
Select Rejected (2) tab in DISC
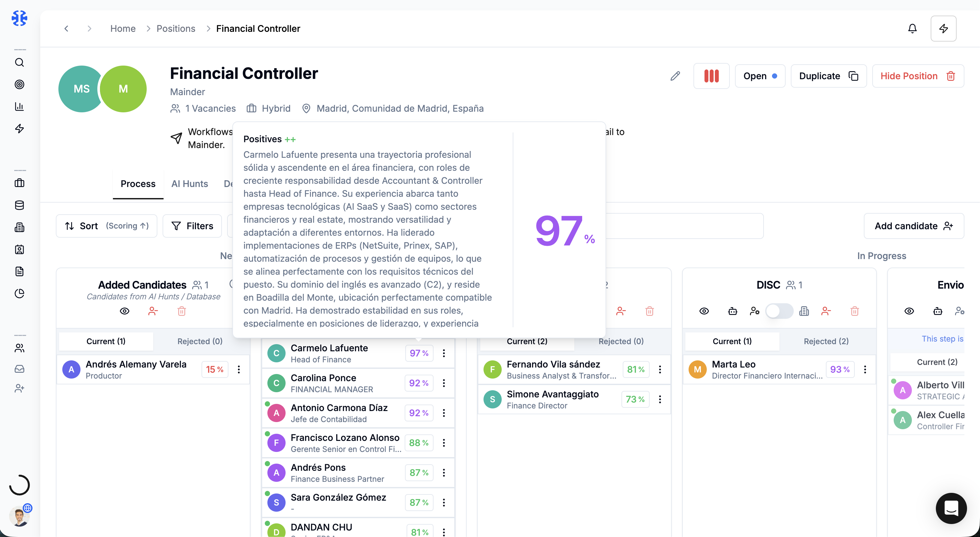click(x=826, y=341)
